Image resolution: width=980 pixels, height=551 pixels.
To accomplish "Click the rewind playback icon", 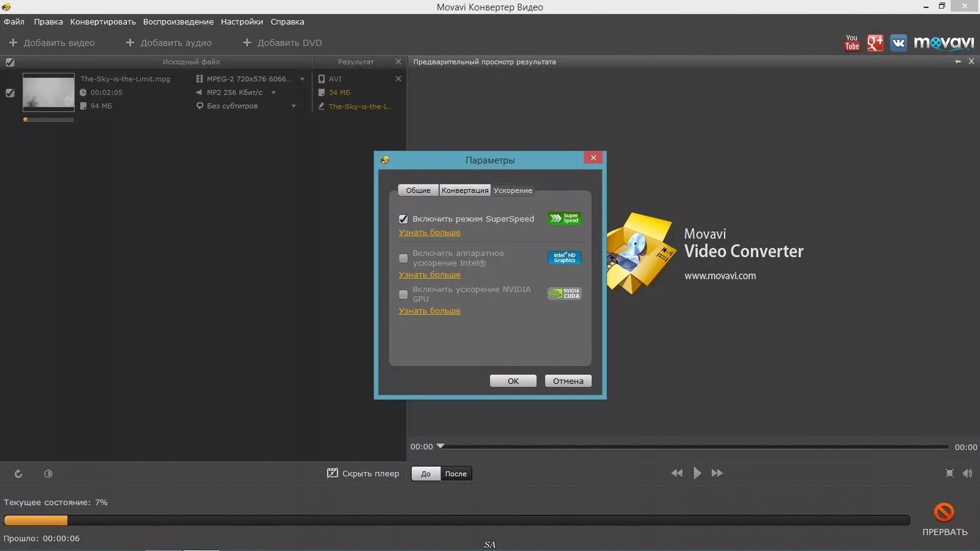I will click(x=677, y=473).
